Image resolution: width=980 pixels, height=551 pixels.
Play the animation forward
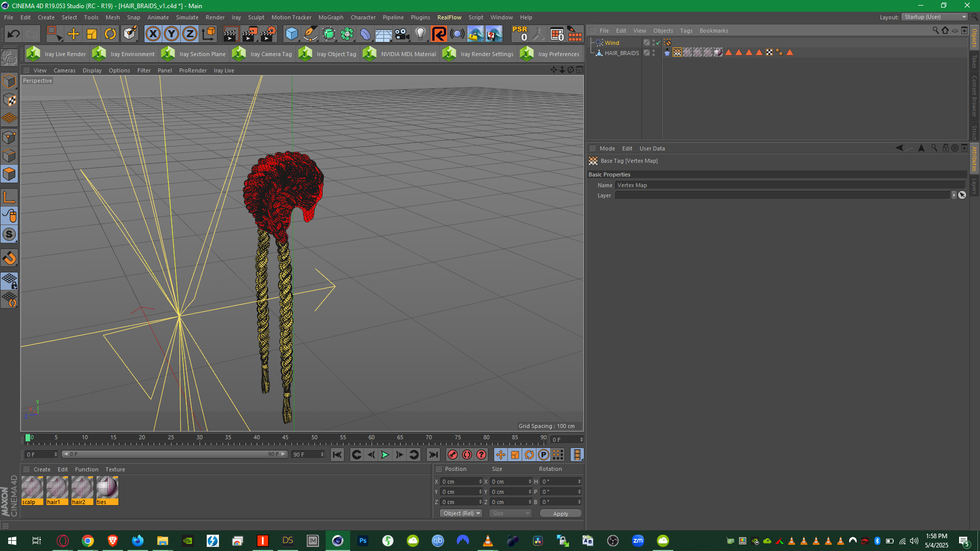385,455
